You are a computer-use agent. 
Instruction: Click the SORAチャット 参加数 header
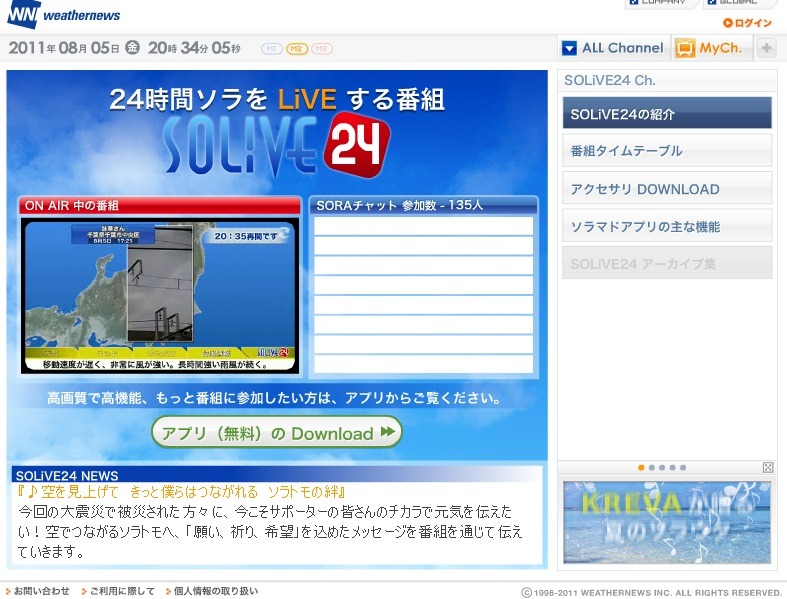423,205
